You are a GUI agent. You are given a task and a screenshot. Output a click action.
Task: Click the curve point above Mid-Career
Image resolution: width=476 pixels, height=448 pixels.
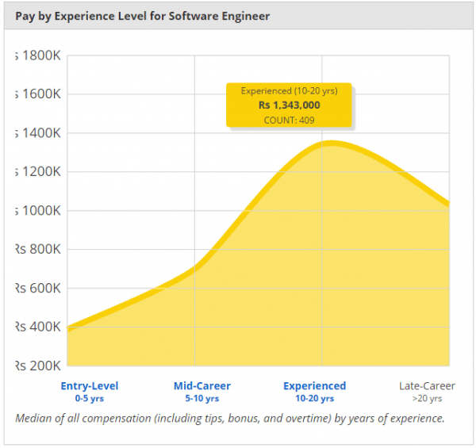pos(195,268)
